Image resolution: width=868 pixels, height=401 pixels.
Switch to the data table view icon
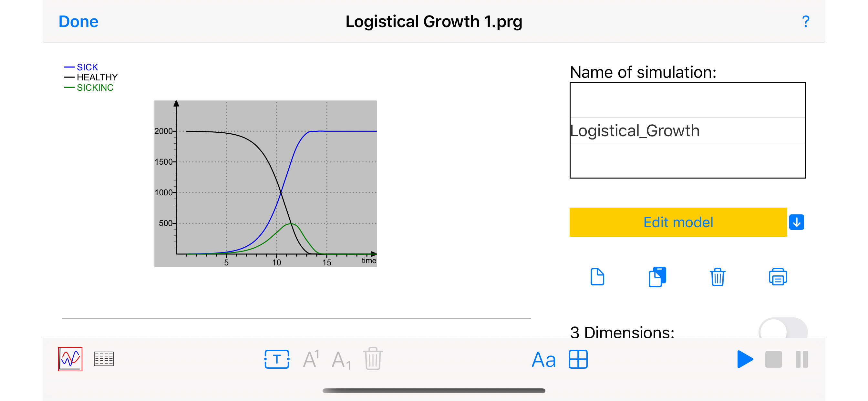(103, 359)
